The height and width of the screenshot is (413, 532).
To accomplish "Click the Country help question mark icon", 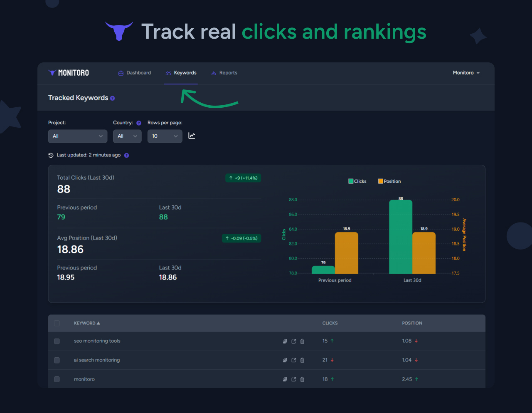I will point(138,123).
